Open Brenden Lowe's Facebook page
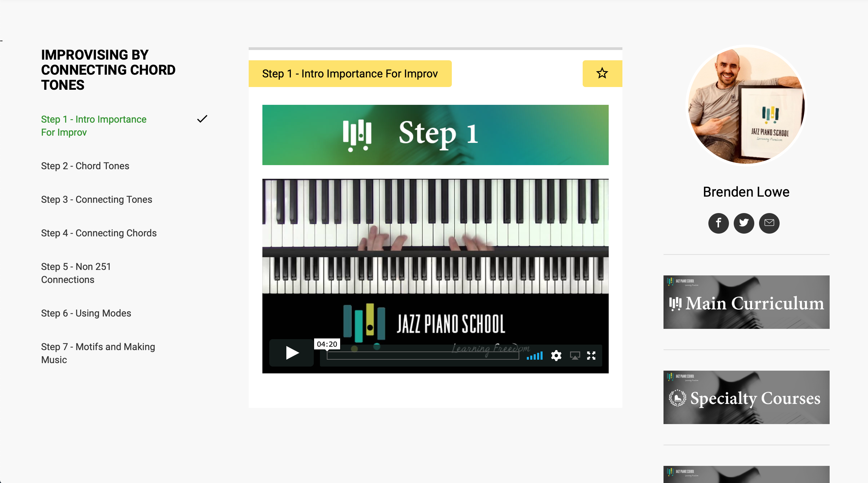This screenshot has height=483, width=868. point(718,223)
